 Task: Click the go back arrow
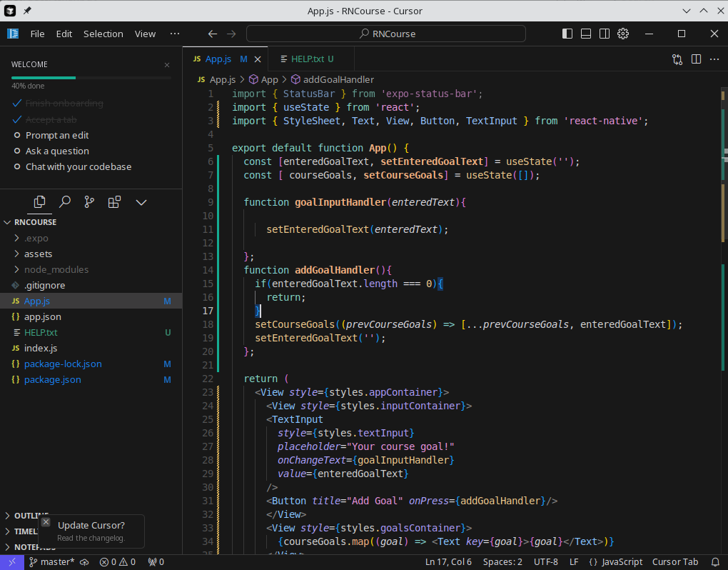pos(212,34)
